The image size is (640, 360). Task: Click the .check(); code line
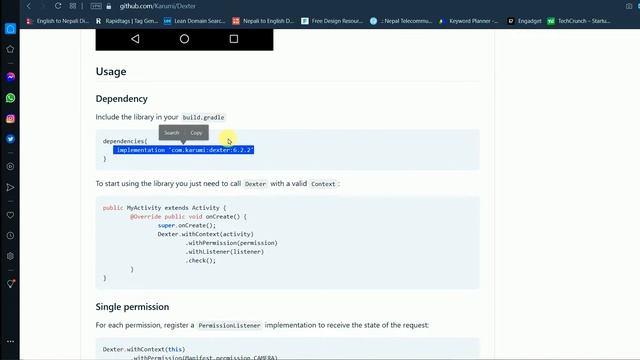(x=200, y=260)
